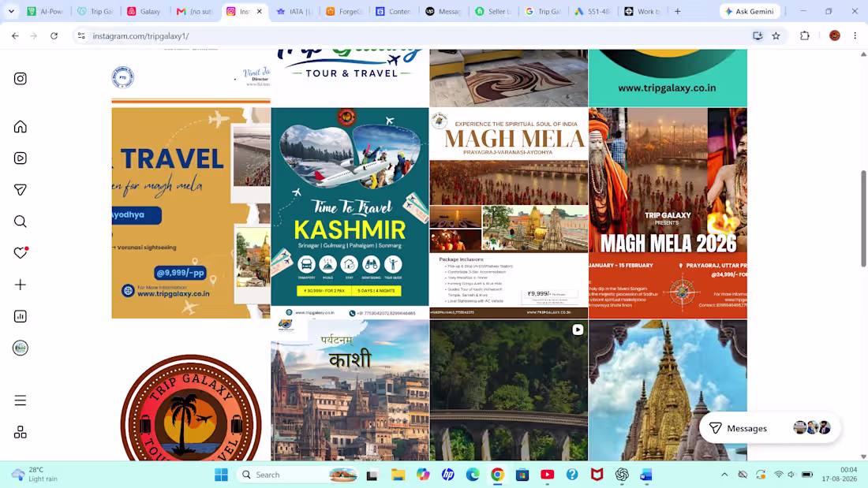Image resolution: width=868 pixels, height=488 pixels.
Task: Open Word from the taskbar
Action: coord(646,475)
